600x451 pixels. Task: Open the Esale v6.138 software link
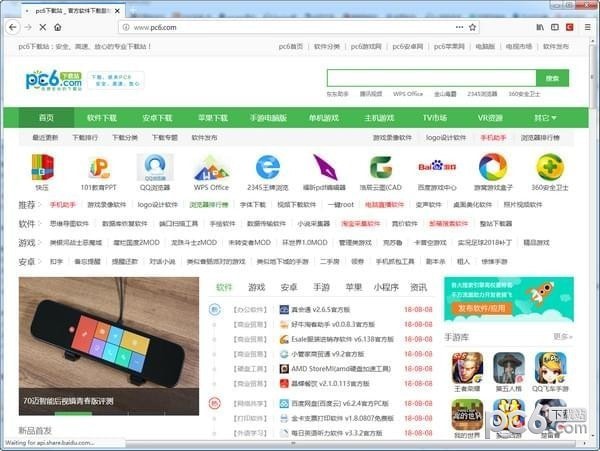[342, 339]
